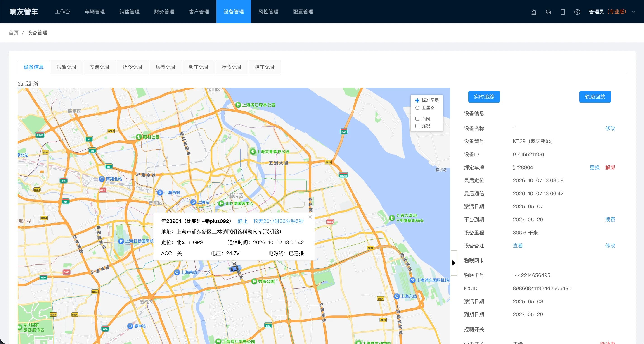Select the 卫星图 satellite radio option
The width and height of the screenshot is (644, 344).
pyautogui.click(x=417, y=107)
